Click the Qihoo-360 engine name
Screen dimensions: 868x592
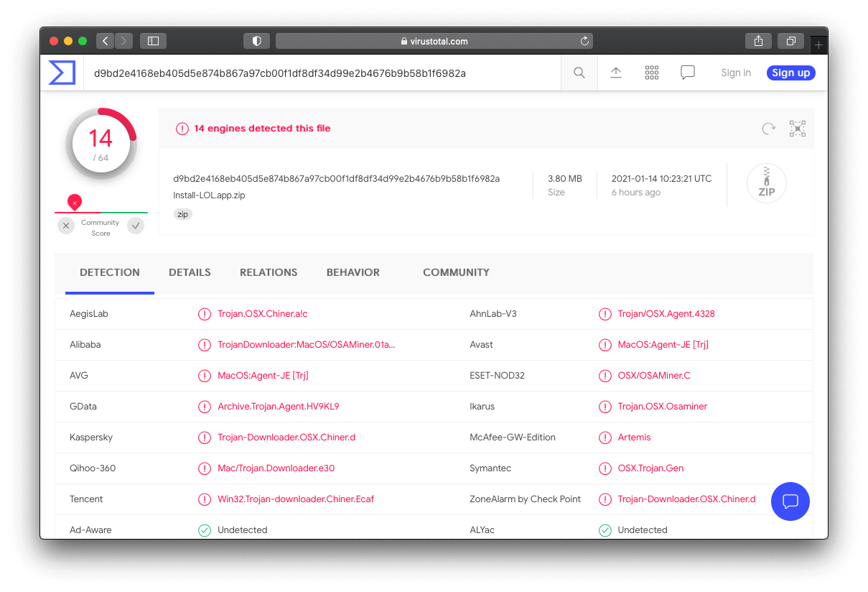coord(93,468)
